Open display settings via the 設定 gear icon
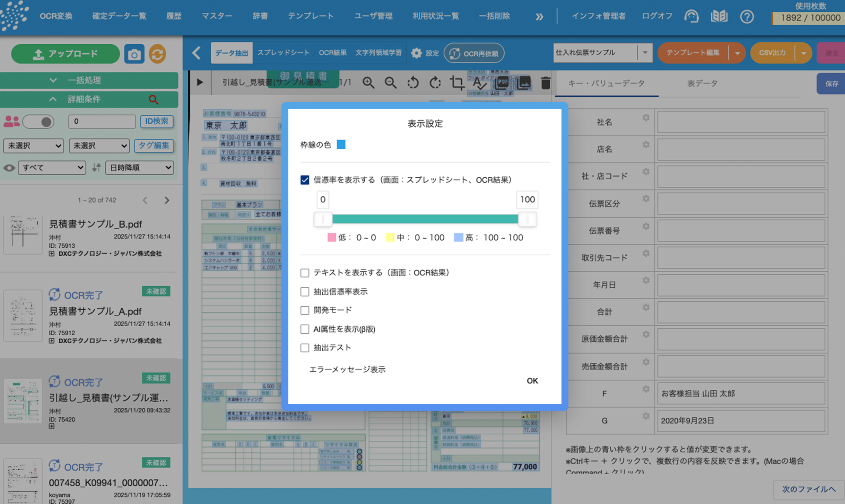Screen dimensions: 845x504 [417, 53]
